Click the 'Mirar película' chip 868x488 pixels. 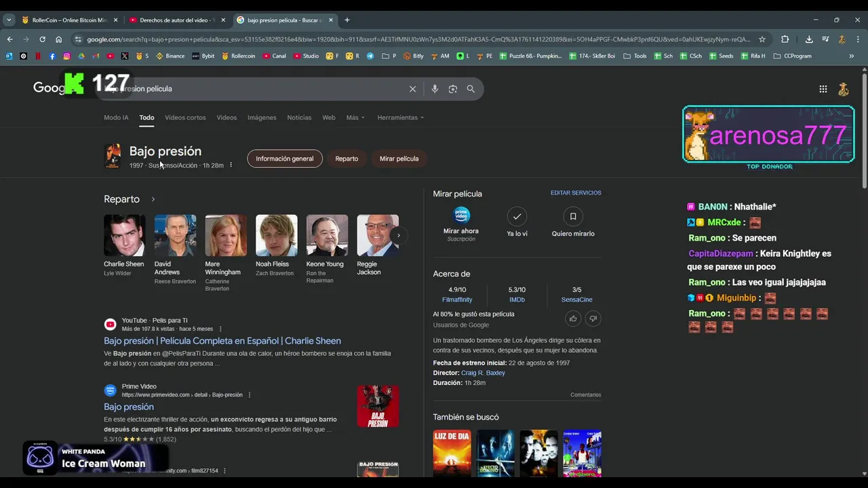399,159
